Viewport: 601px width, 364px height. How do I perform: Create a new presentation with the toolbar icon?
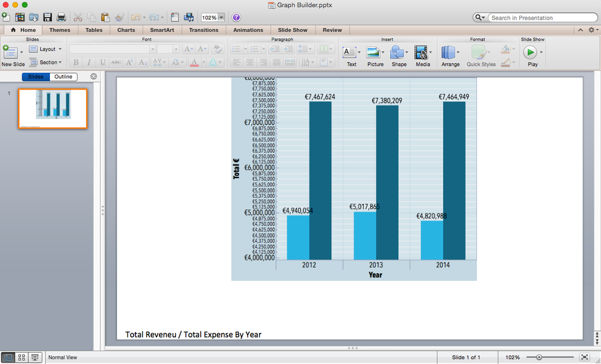[6, 17]
